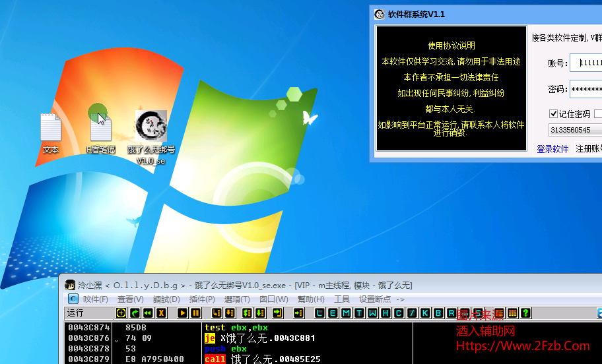This screenshot has height=364, width=602.
Task: Click the rewind Restart program icon
Action: (x=148, y=313)
